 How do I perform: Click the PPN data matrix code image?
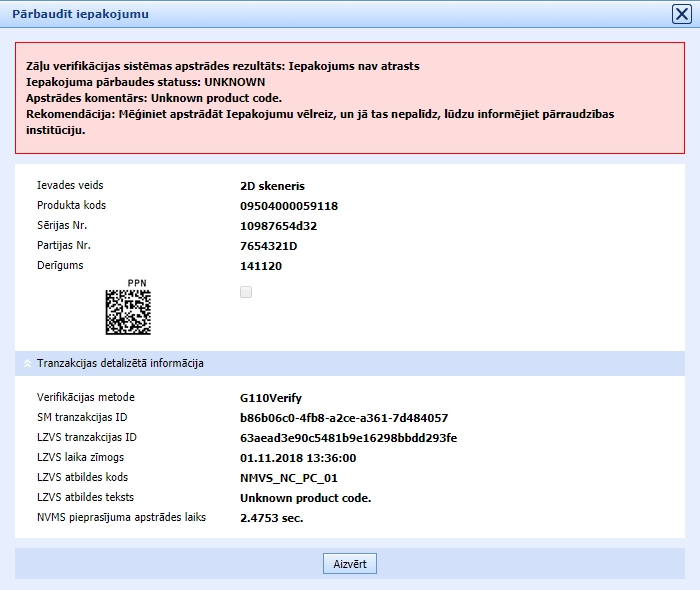pos(128,312)
